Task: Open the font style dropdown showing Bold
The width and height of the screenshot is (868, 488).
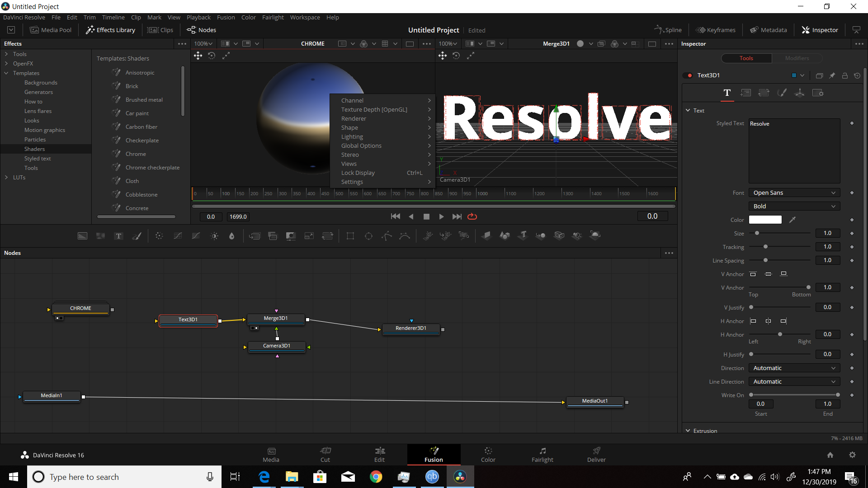Action: point(794,206)
